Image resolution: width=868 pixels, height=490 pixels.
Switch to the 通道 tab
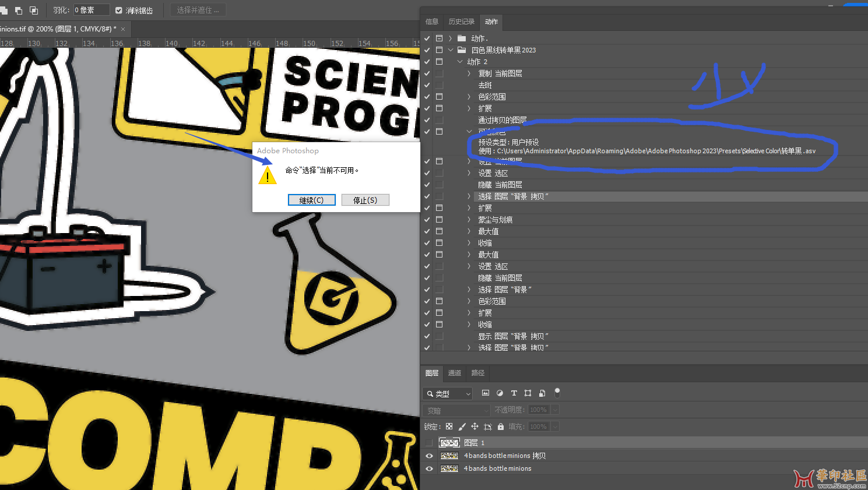pos(455,373)
